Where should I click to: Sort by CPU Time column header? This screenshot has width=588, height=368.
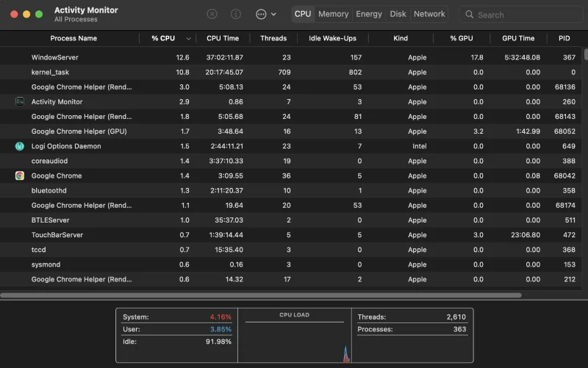tap(223, 38)
